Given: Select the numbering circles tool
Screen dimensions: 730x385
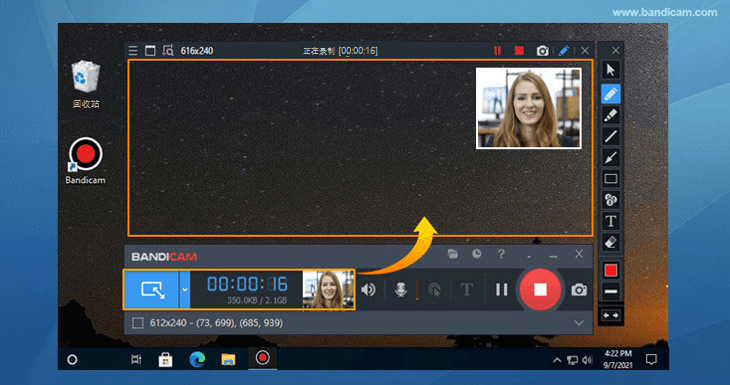Looking at the screenshot, I should point(610,200).
